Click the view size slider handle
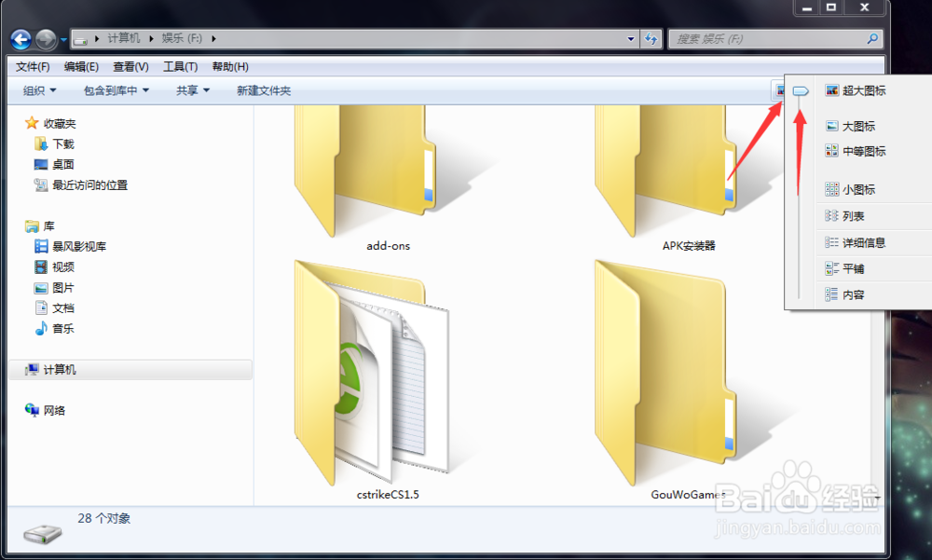 coord(801,91)
